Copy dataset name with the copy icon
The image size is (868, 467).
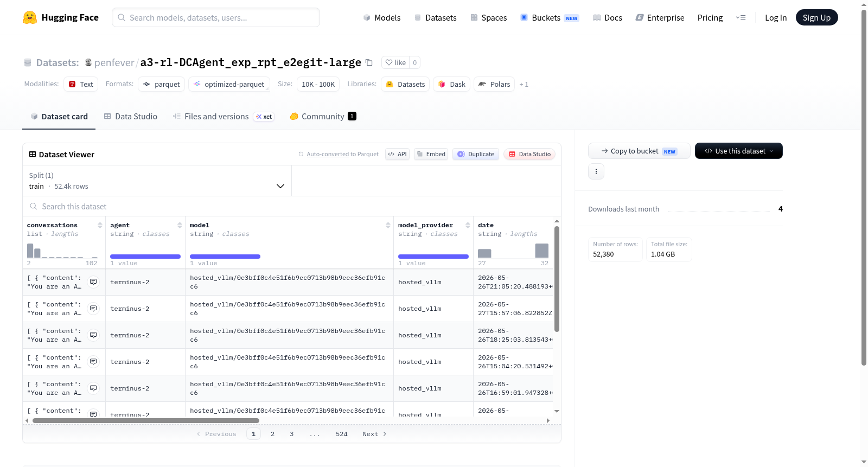(x=369, y=62)
